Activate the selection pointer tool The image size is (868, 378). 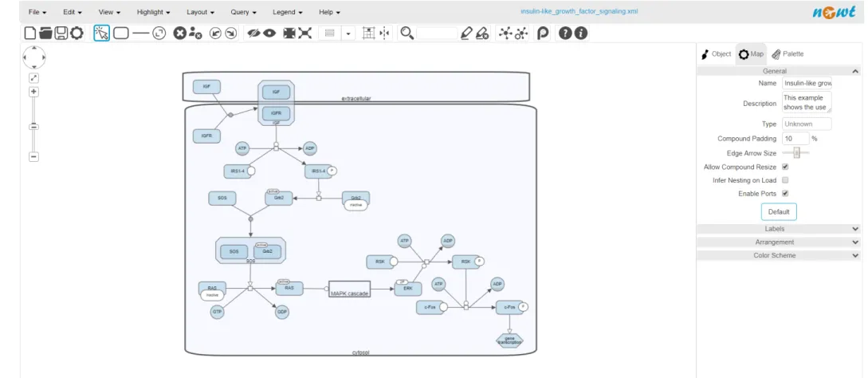(x=101, y=33)
